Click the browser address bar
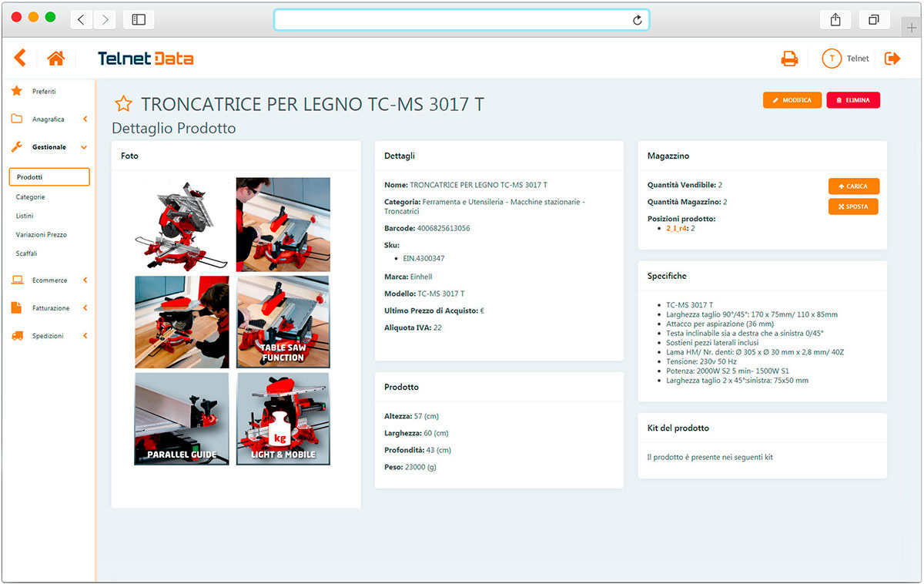The image size is (924, 584). point(461,20)
